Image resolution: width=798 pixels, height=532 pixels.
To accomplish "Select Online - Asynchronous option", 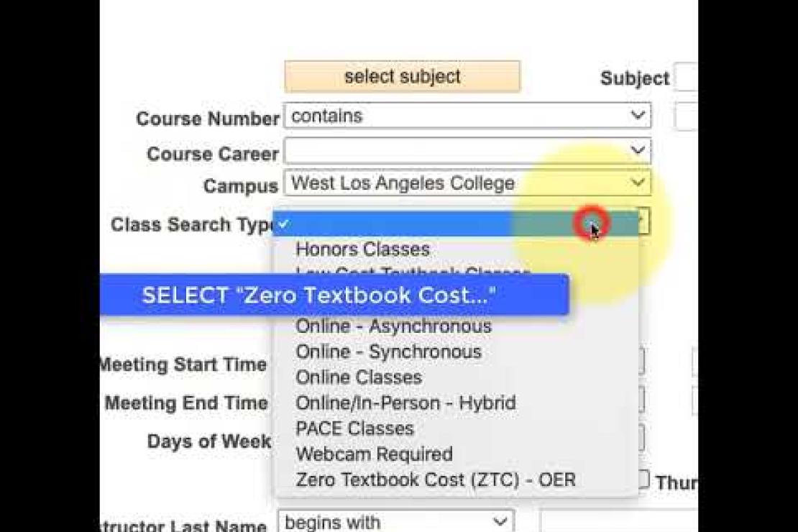I will [393, 326].
